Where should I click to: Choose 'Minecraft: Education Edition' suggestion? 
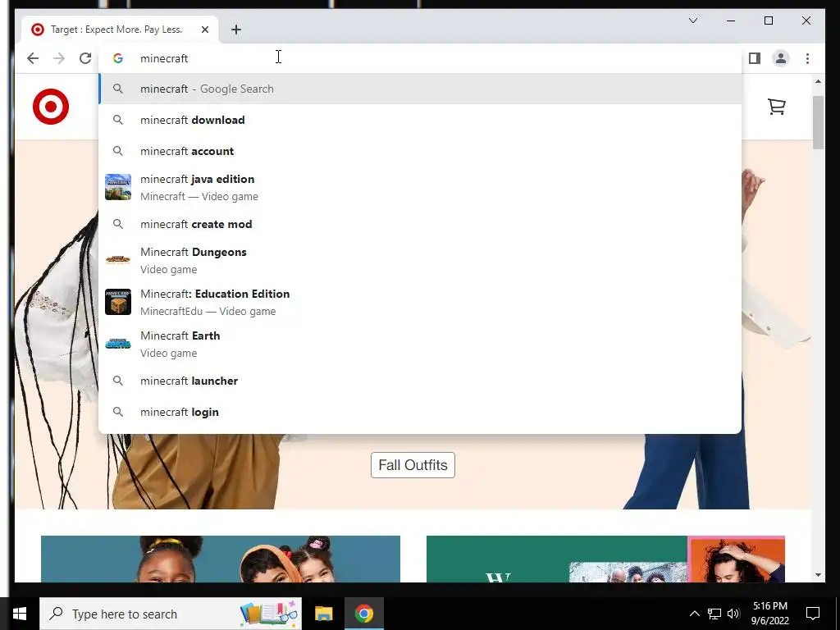[x=421, y=302]
